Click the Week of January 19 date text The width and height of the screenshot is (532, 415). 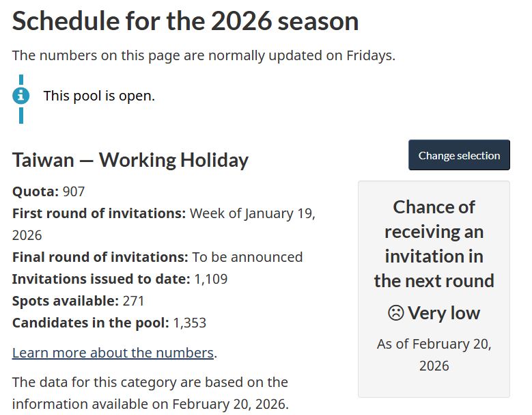tap(252, 213)
